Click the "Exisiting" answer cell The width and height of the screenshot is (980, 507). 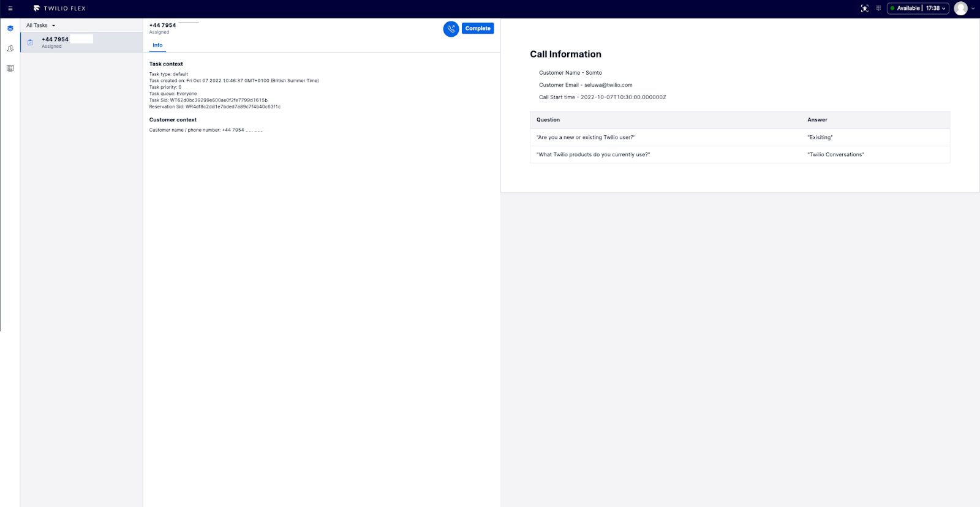pyautogui.click(x=820, y=138)
